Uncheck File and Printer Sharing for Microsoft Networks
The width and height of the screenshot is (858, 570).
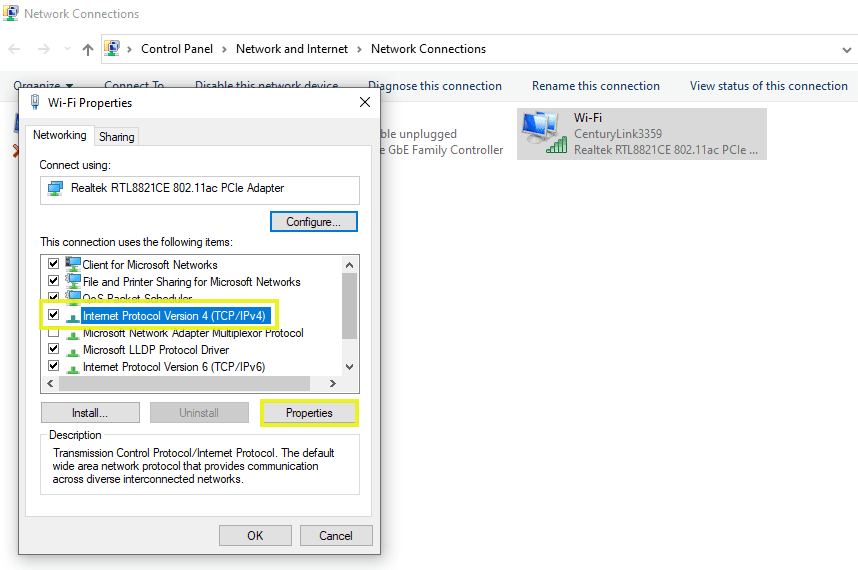click(x=54, y=281)
